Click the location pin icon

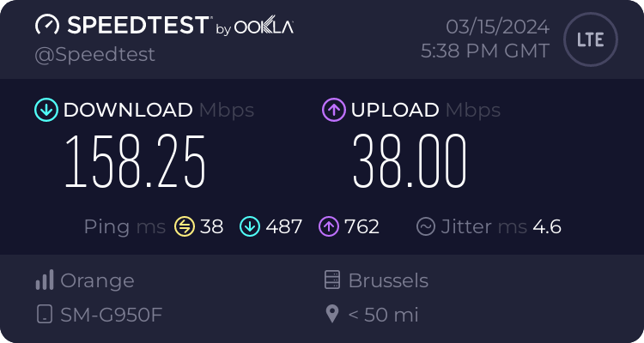coord(332,314)
